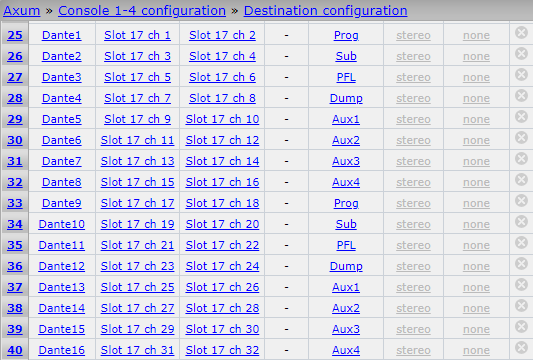Toggle stereo mode on row 31
The width and height of the screenshot is (533, 360).
coord(413,161)
